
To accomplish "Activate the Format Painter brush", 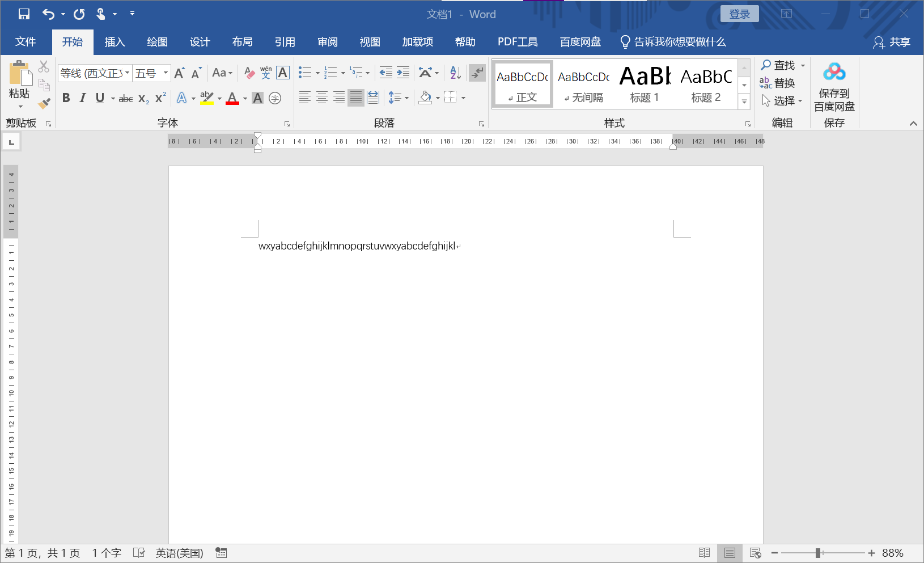I will coord(44,103).
